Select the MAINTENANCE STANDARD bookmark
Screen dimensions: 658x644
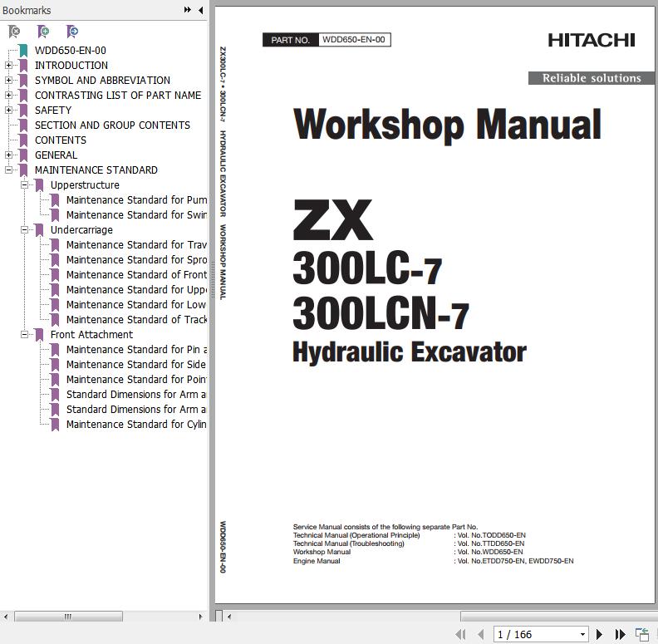point(96,170)
